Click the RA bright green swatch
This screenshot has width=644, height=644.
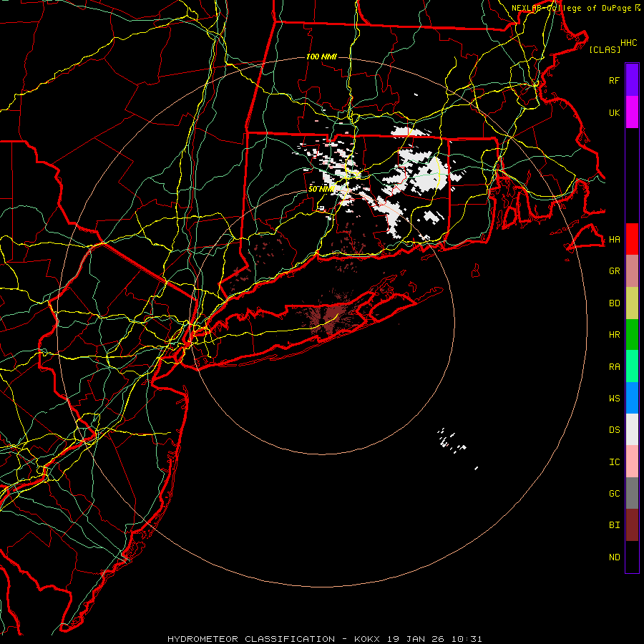coord(632,366)
